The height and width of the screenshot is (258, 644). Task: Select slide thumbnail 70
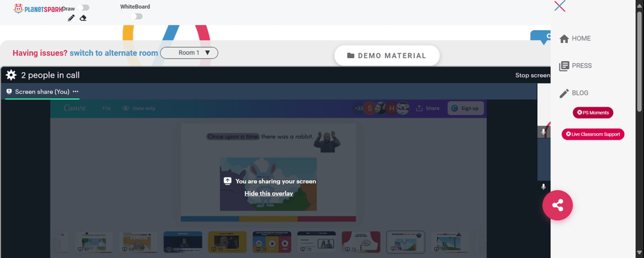(x=227, y=242)
